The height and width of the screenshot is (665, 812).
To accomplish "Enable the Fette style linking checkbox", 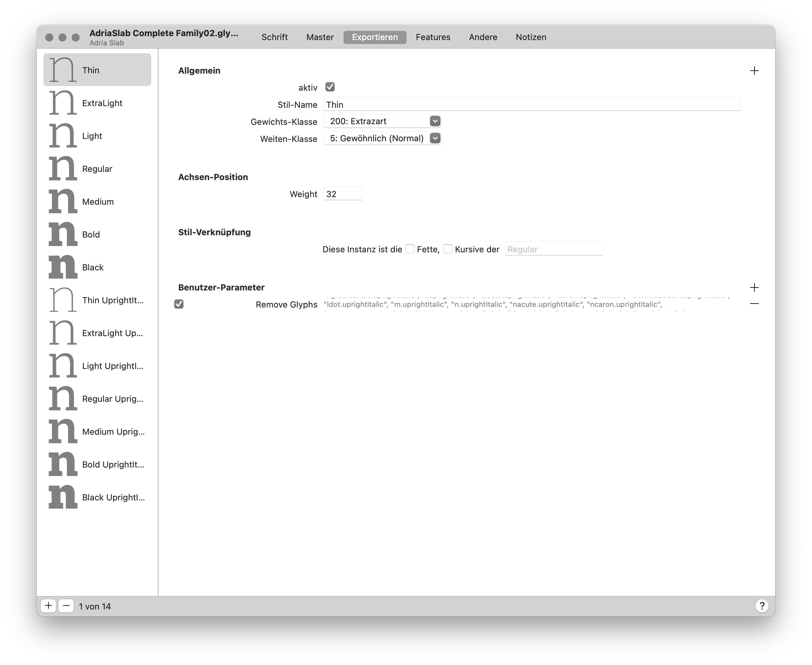I will 410,249.
